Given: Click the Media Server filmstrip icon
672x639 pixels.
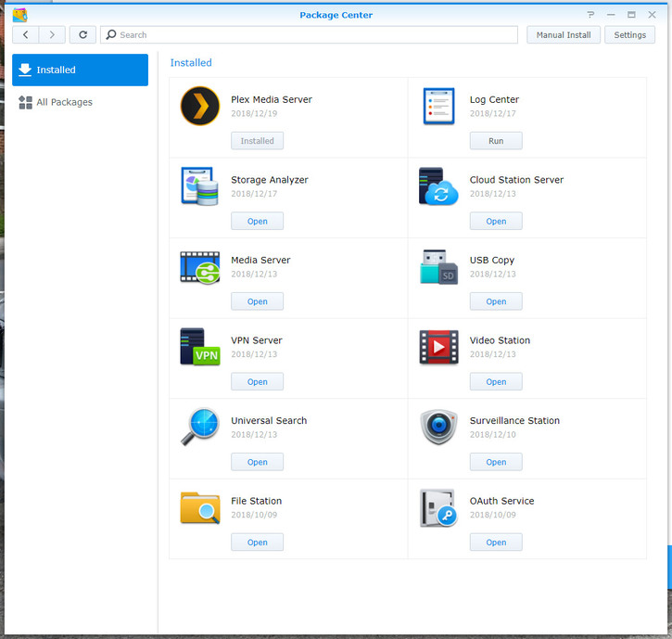Looking at the screenshot, I should 200,267.
